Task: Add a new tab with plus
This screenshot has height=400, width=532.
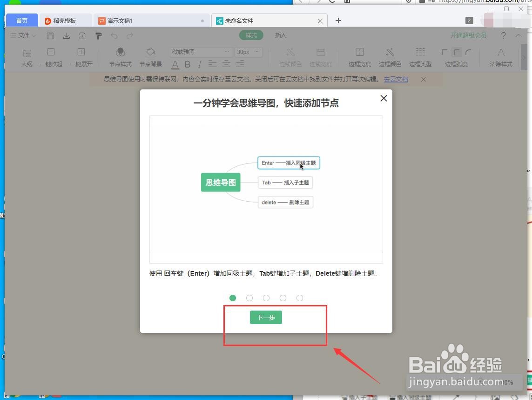Action: 338,20
